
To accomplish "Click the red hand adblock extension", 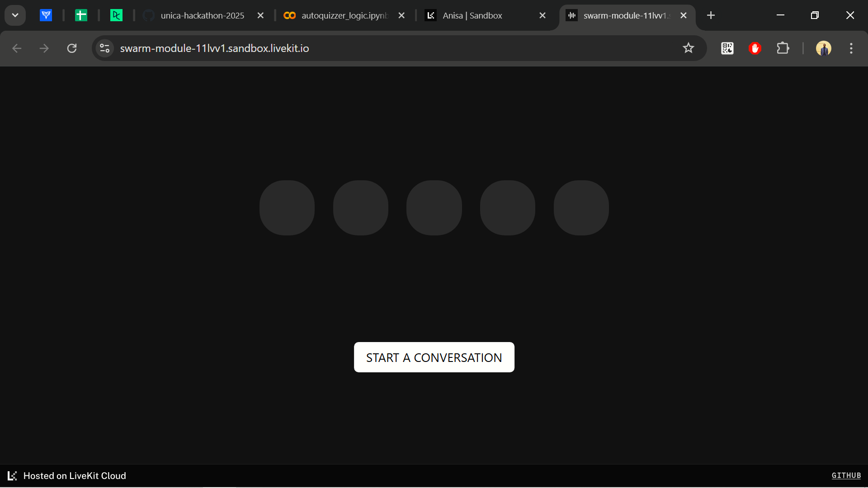I will [x=755, y=48].
